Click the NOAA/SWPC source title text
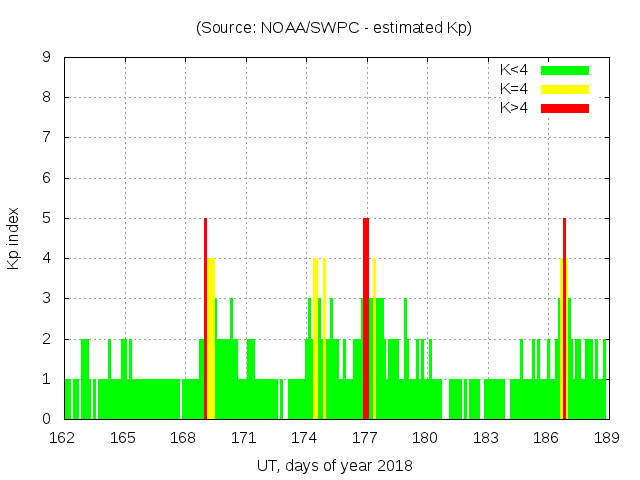The image size is (640, 480). (334, 28)
